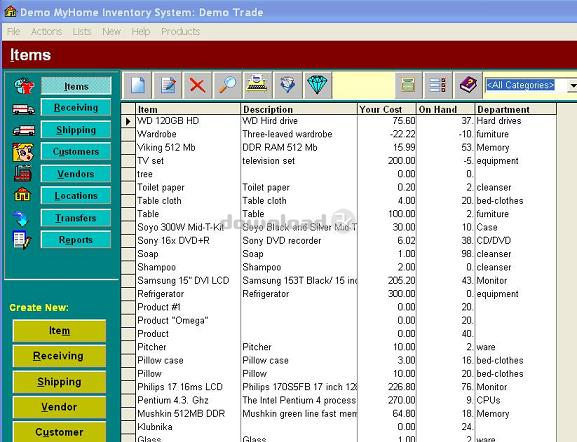Click the magnifying glass search icon
Viewport: 577px width, 442px height.
pyautogui.click(x=227, y=85)
